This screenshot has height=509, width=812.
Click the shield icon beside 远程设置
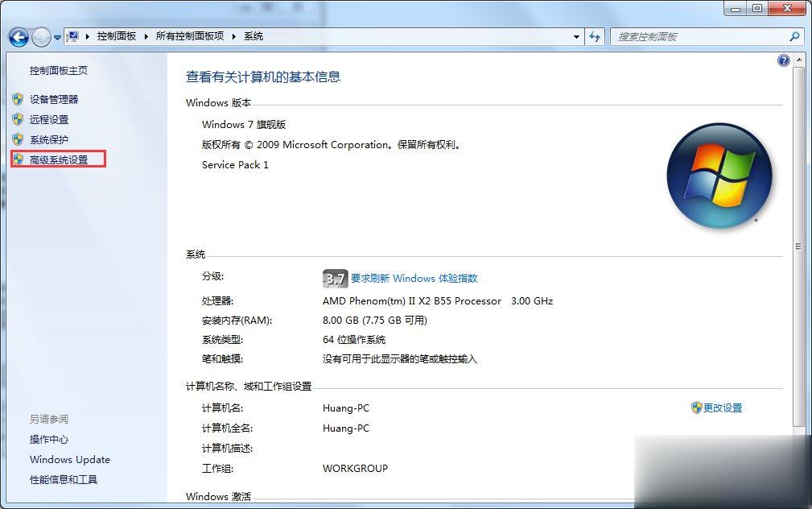click(19, 119)
